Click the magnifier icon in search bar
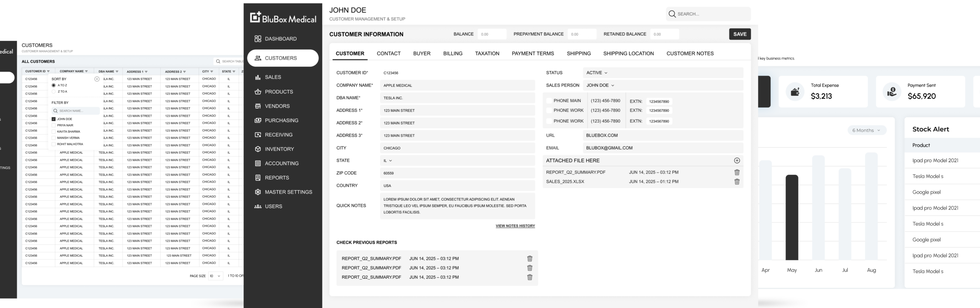The height and width of the screenshot is (308, 980). tap(672, 14)
